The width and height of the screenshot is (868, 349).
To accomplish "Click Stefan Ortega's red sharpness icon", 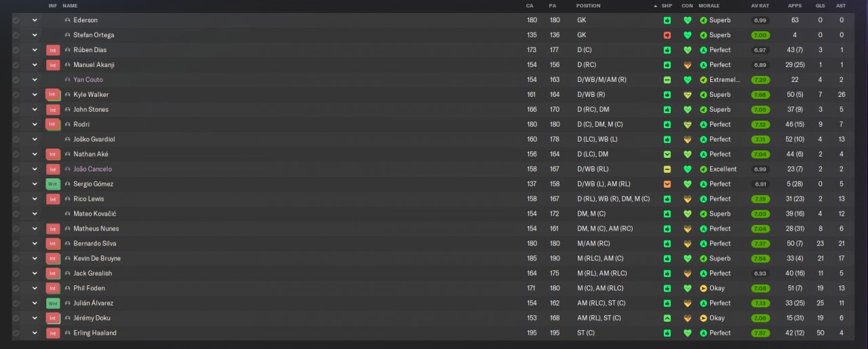I will click(x=667, y=35).
